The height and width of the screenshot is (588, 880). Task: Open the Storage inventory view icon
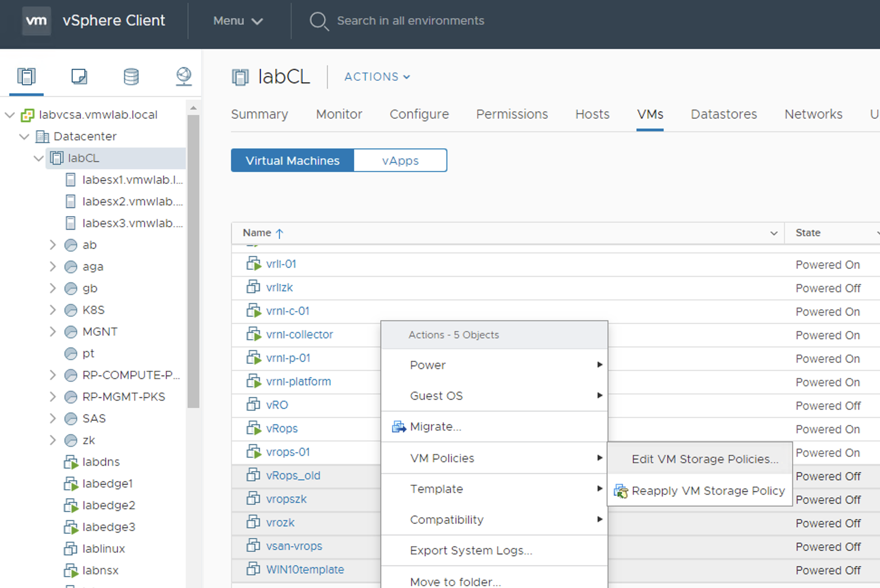[x=131, y=76]
